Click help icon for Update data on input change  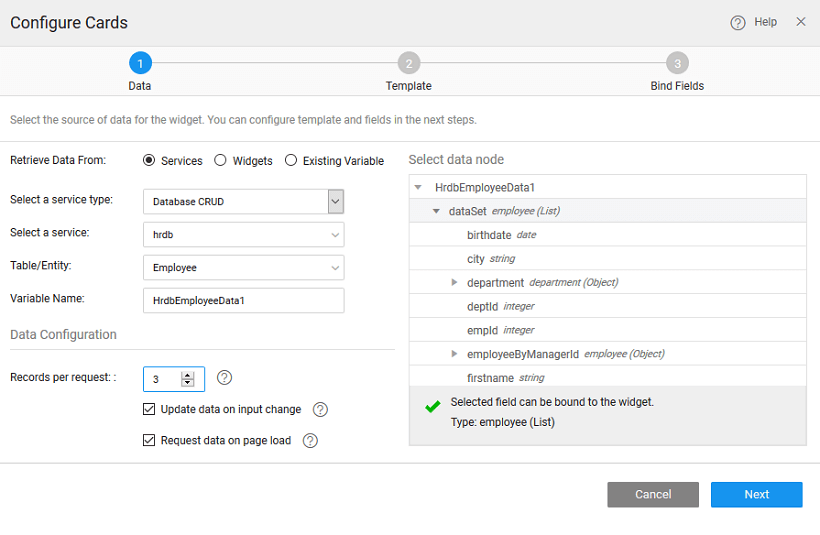[x=320, y=410]
